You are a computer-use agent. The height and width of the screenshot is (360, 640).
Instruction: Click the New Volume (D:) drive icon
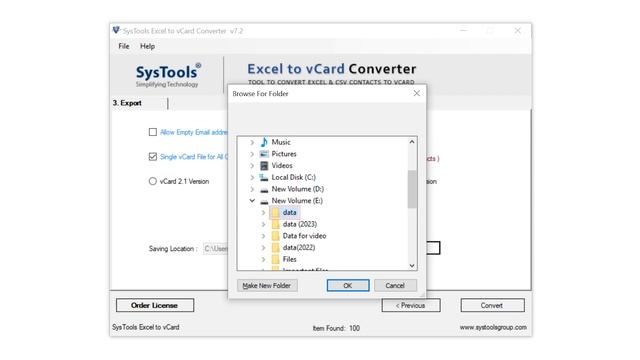pos(264,189)
